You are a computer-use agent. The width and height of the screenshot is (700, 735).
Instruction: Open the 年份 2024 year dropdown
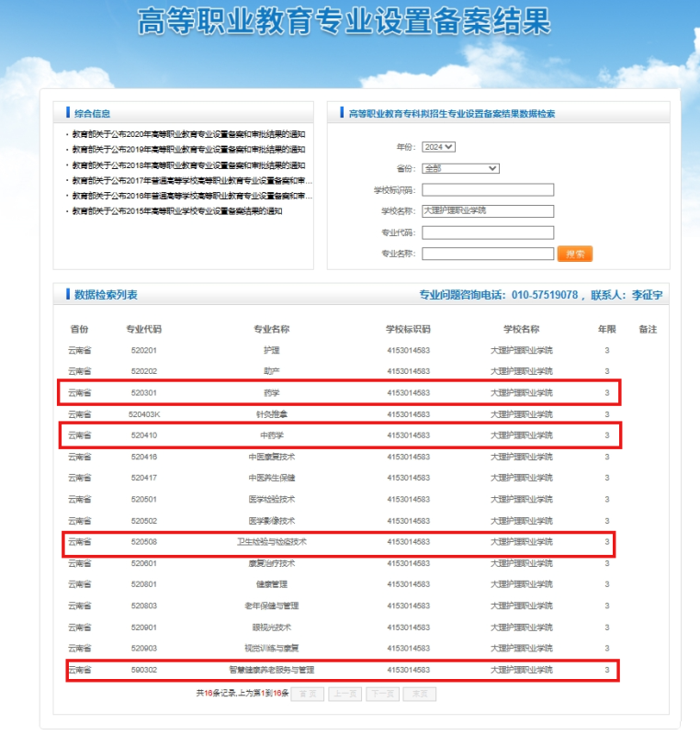click(438, 147)
